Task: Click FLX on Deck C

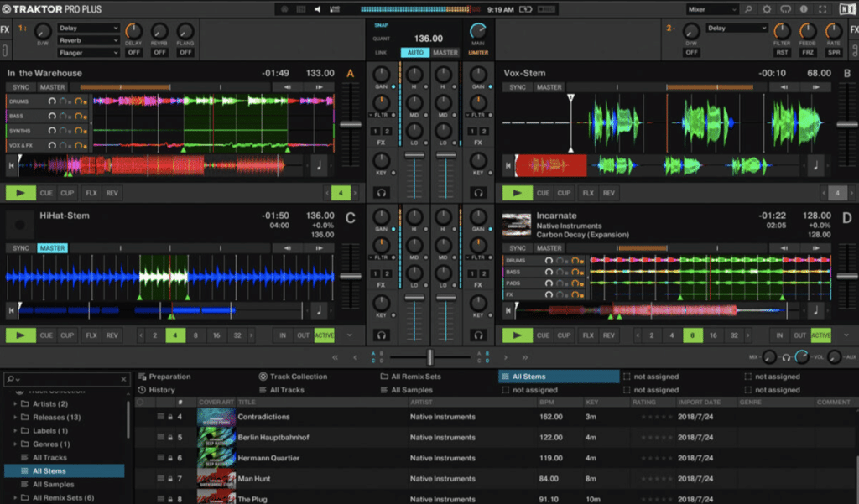Action: (91, 335)
